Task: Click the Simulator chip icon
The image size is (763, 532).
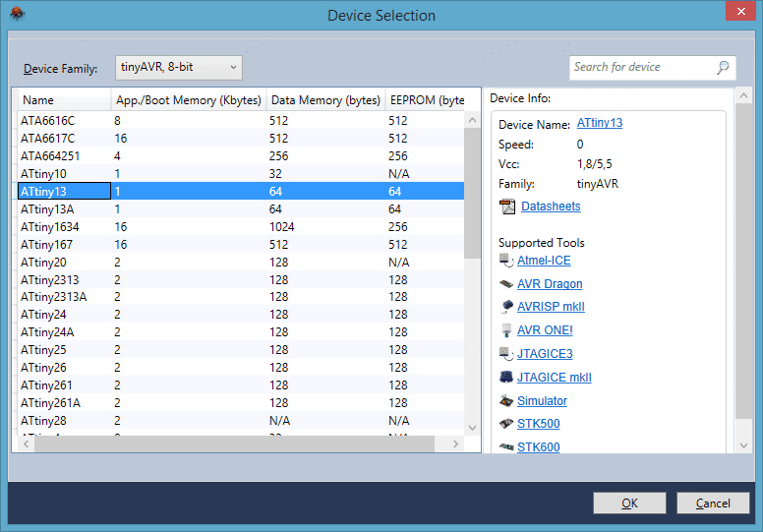Action: 506,401
